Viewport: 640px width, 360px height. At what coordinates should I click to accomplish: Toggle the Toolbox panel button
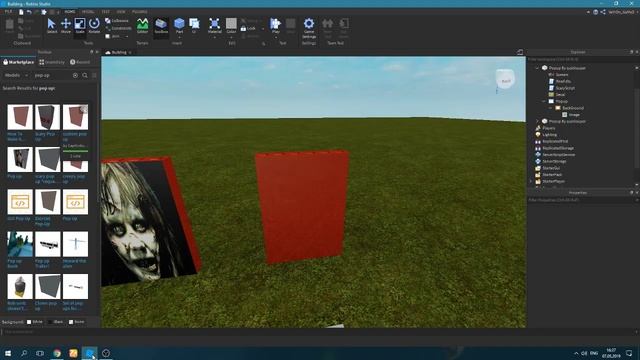tap(161, 26)
